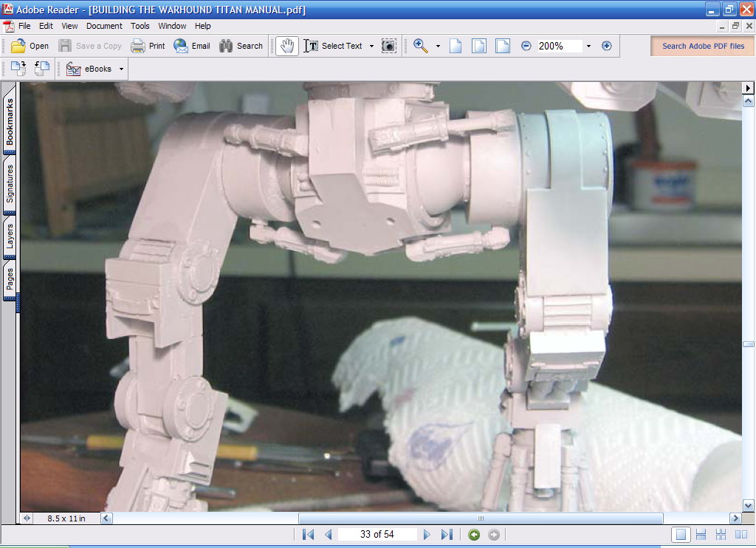Switch to Single Page layout

[681, 535]
